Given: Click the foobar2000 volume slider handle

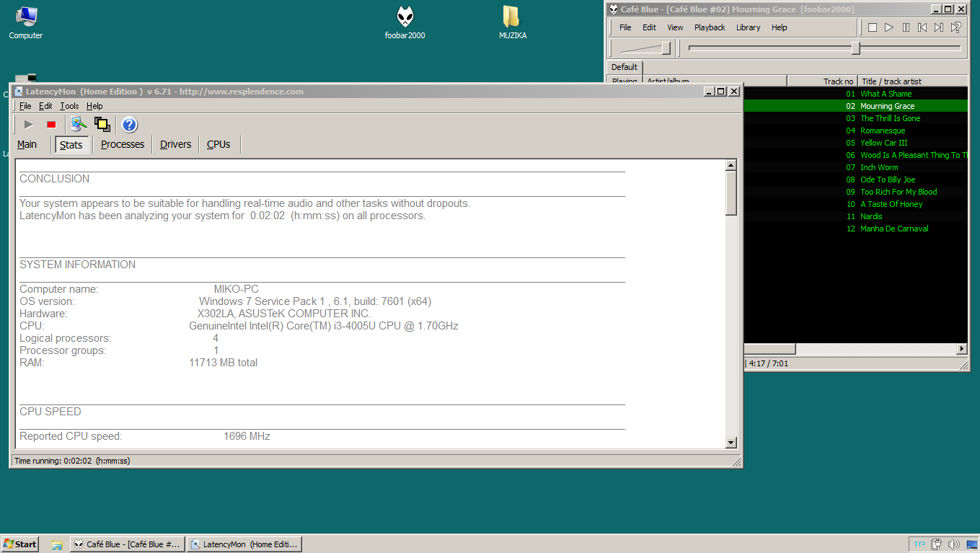Looking at the screenshot, I should [666, 48].
